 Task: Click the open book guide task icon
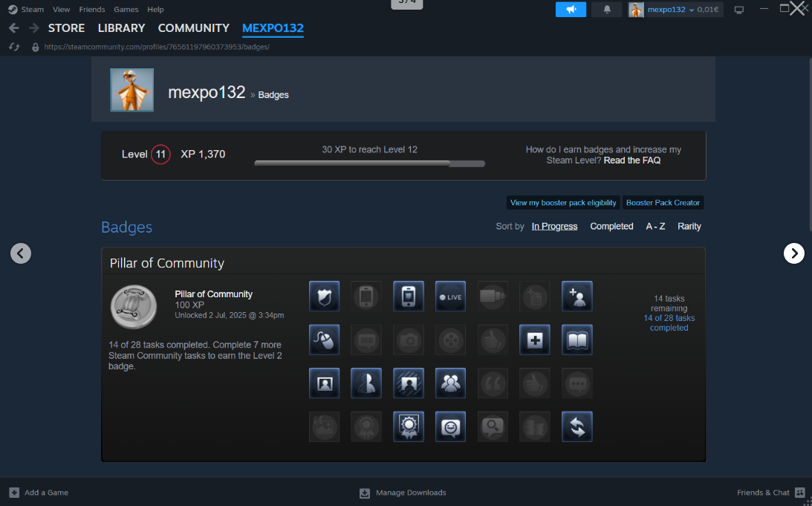577,340
